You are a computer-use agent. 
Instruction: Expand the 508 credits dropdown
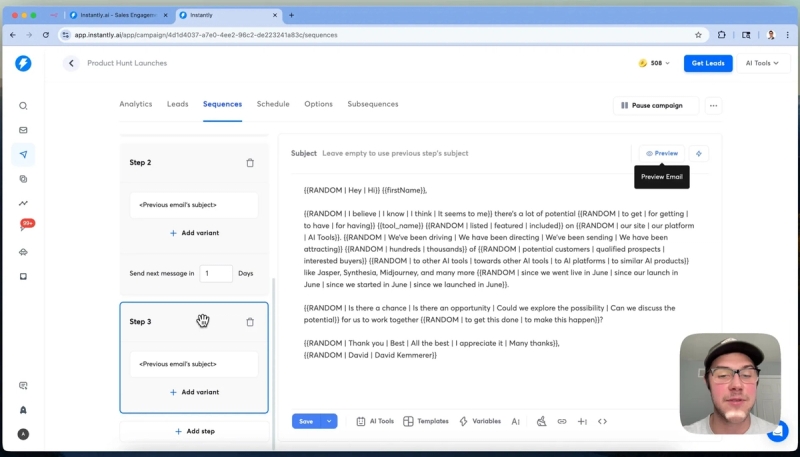pos(654,63)
